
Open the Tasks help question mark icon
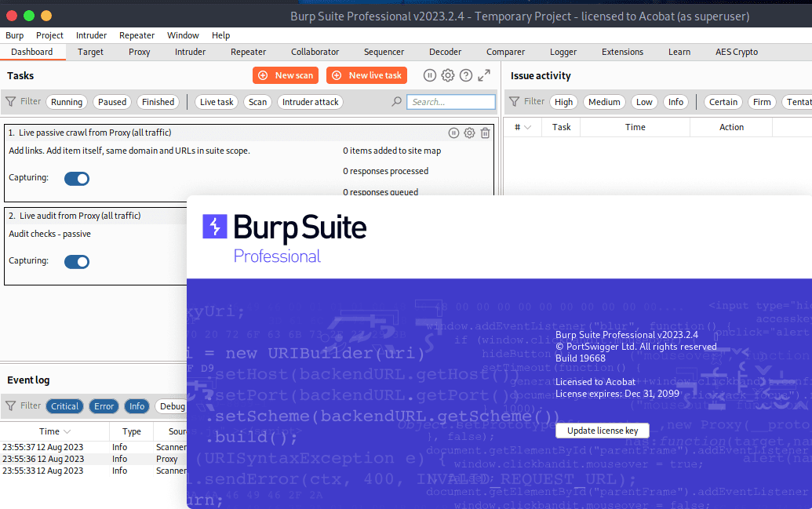(x=466, y=75)
